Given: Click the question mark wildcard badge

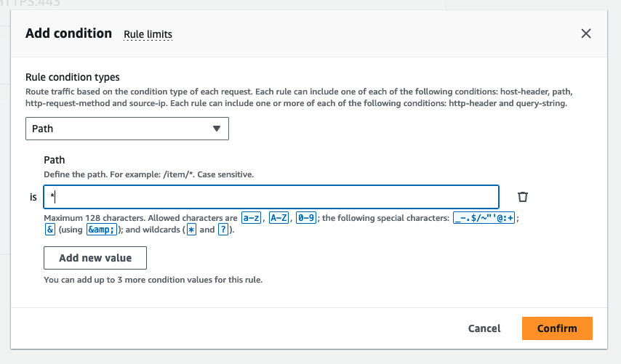Looking at the screenshot, I should [x=225, y=230].
